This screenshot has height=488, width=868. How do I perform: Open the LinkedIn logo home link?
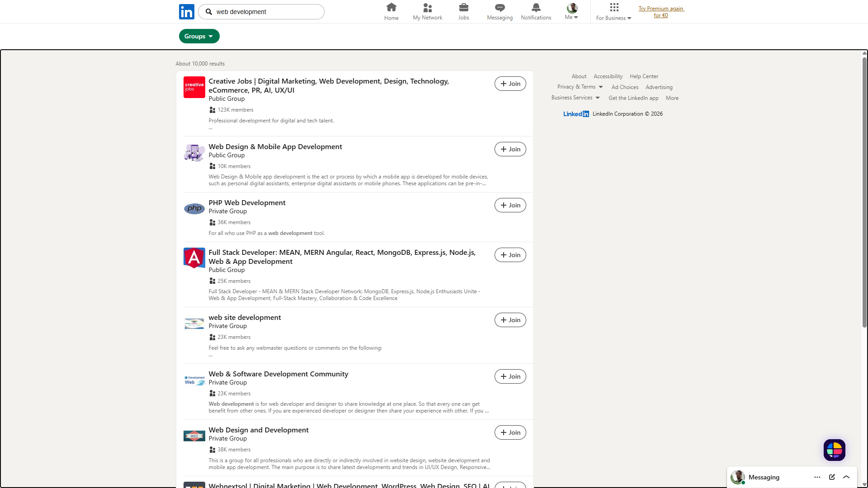click(187, 12)
